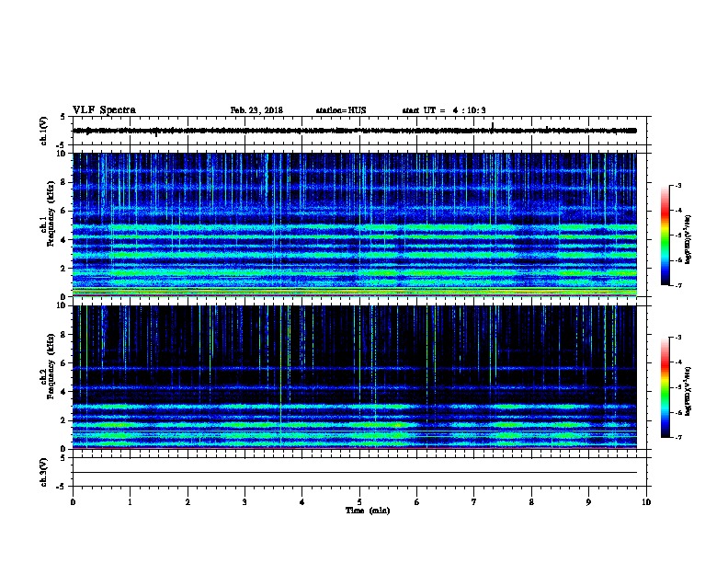
Task: Click the time axis tick label "8"
Action: click(531, 502)
